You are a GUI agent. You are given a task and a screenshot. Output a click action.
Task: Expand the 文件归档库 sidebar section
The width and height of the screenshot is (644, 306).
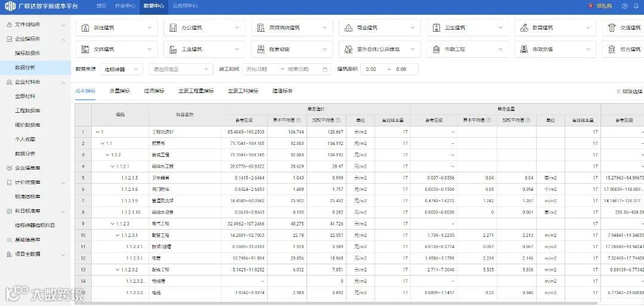[x=63, y=25]
